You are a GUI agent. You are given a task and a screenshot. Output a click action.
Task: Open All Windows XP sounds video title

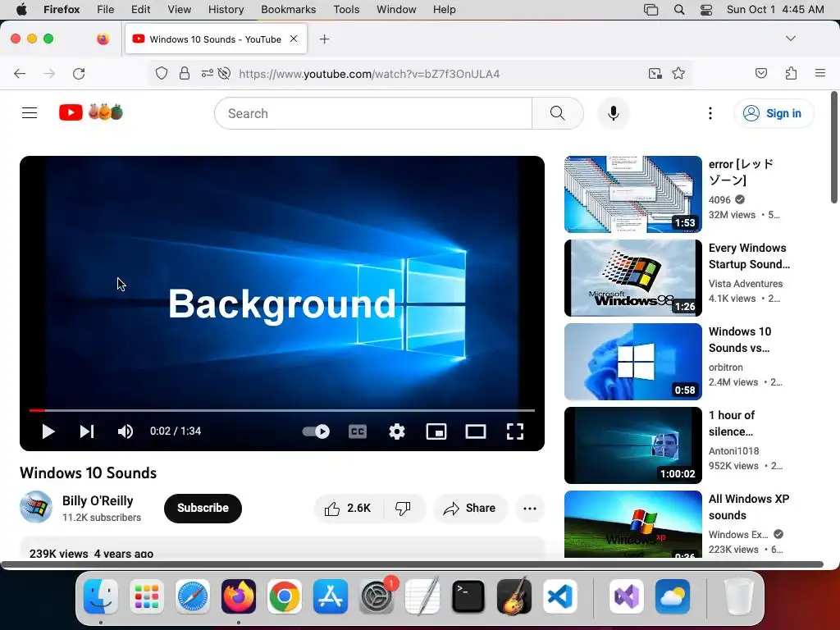click(x=749, y=507)
